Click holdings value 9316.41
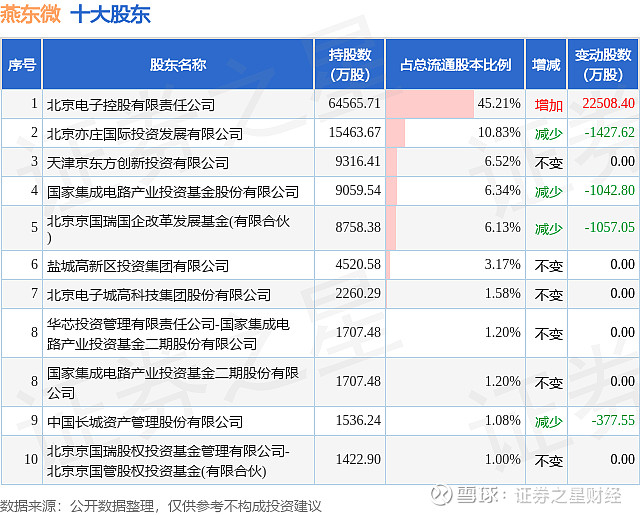This screenshot has width=640, height=515. [358, 161]
